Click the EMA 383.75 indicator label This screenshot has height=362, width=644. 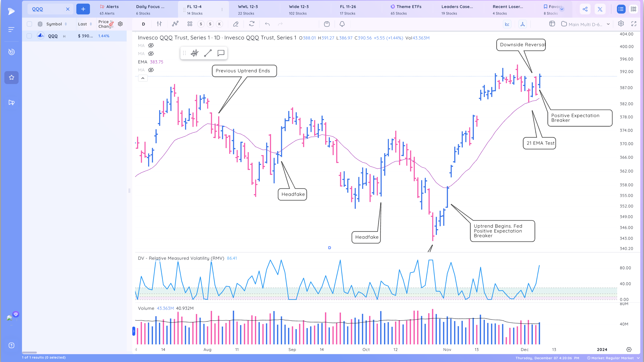click(151, 62)
